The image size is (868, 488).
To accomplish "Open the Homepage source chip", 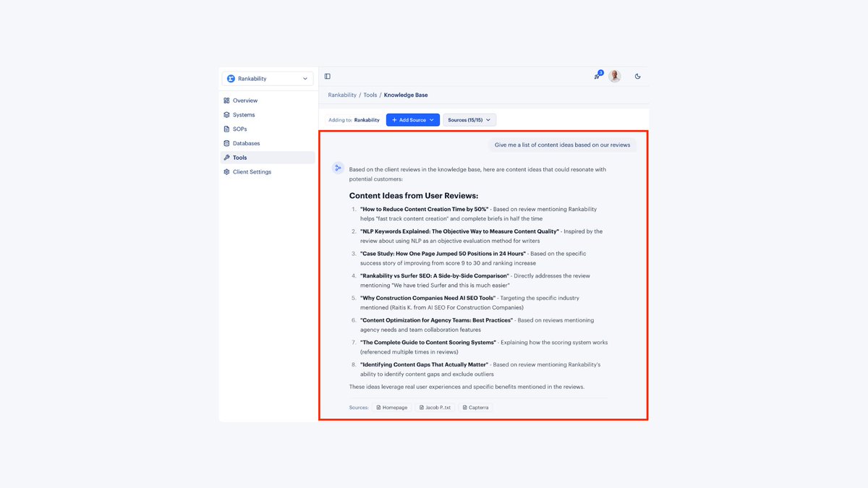I will pyautogui.click(x=391, y=408).
